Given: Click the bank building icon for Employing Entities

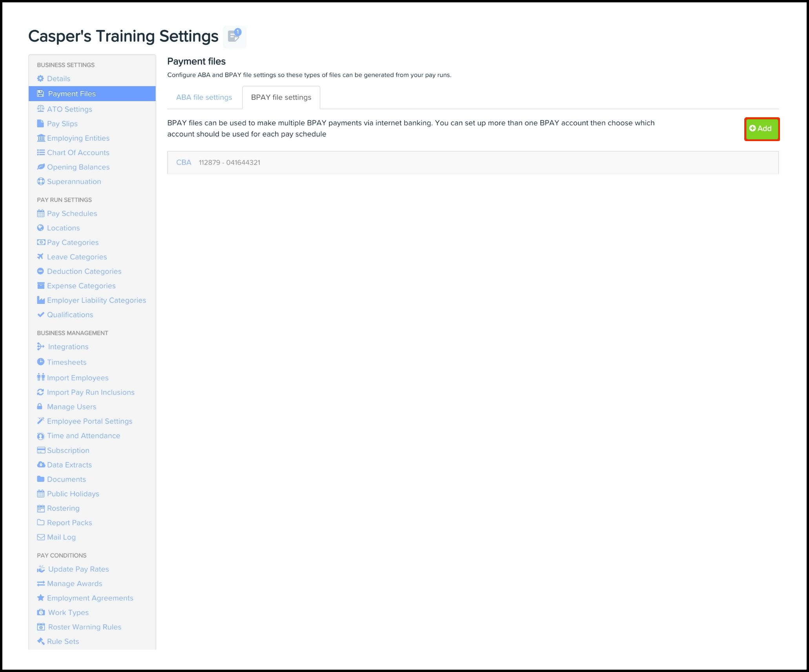Looking at the screenshot, I should 41,138.
